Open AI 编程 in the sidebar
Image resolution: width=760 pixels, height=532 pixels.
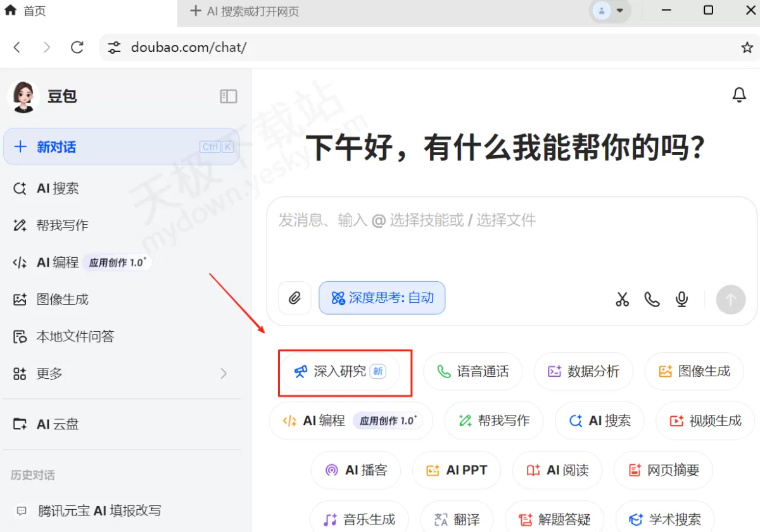pyautogui.click(x=122, y=262)
